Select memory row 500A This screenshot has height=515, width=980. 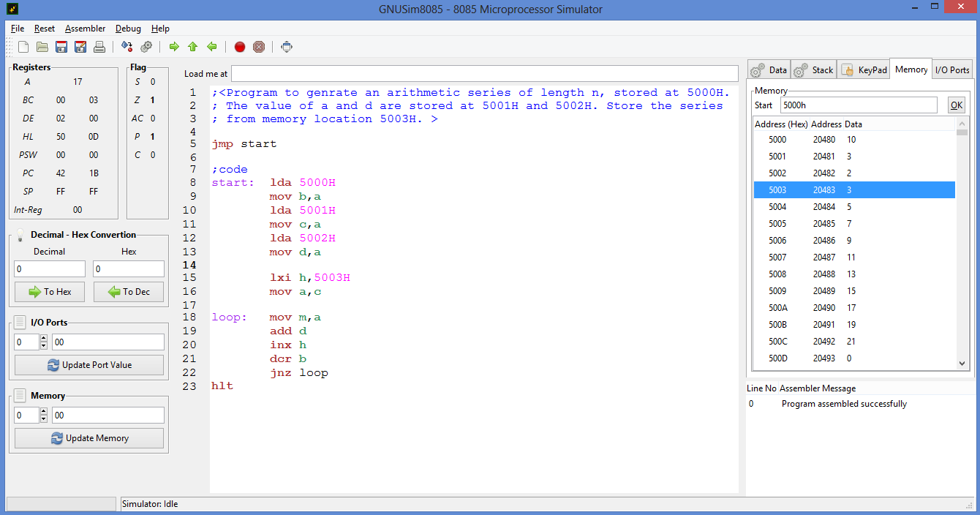[854, 308]
